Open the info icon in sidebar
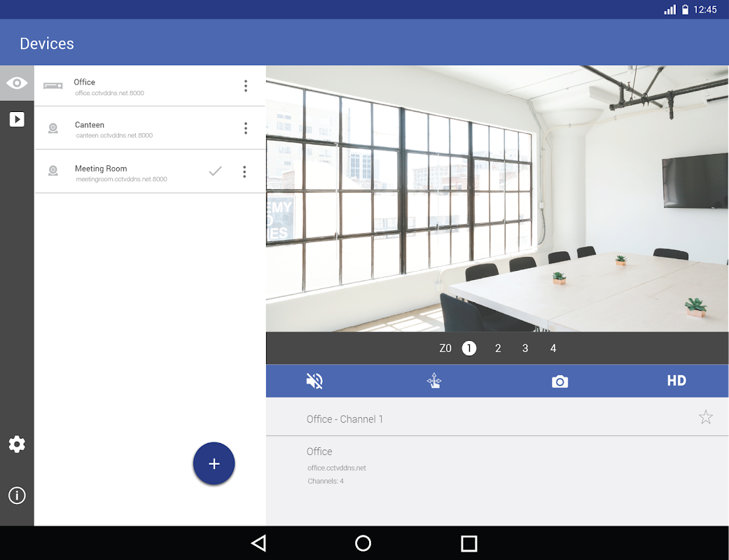Image resolution: width=729 pixels, height=560 pixels. pyautogui.click(x=17, y=496)
